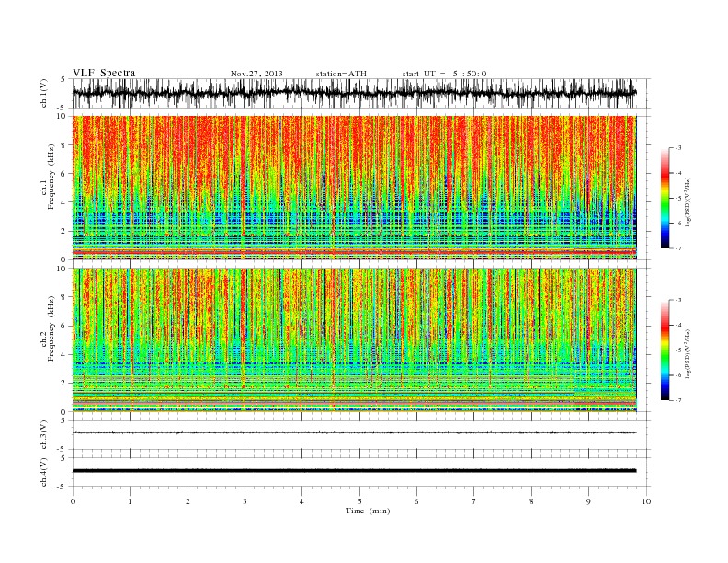Click the x-axis tick label "6"
This screenshot has width=728, height=563.
(x=416, y=501)
